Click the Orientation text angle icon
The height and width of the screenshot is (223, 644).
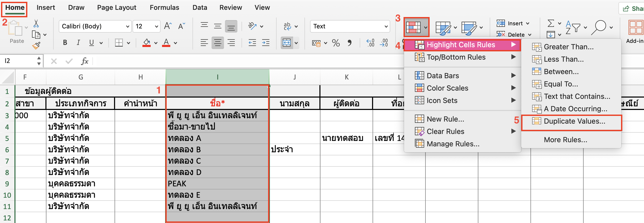(252, 26)
